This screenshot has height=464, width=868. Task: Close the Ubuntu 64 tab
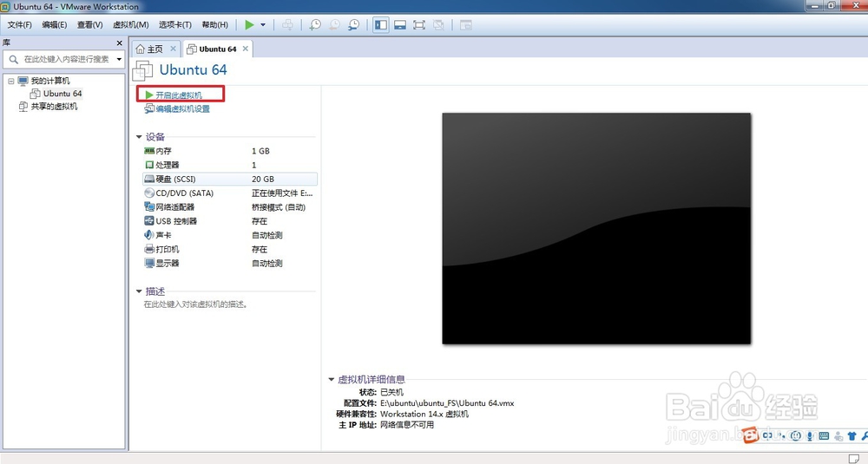point(246,49)
